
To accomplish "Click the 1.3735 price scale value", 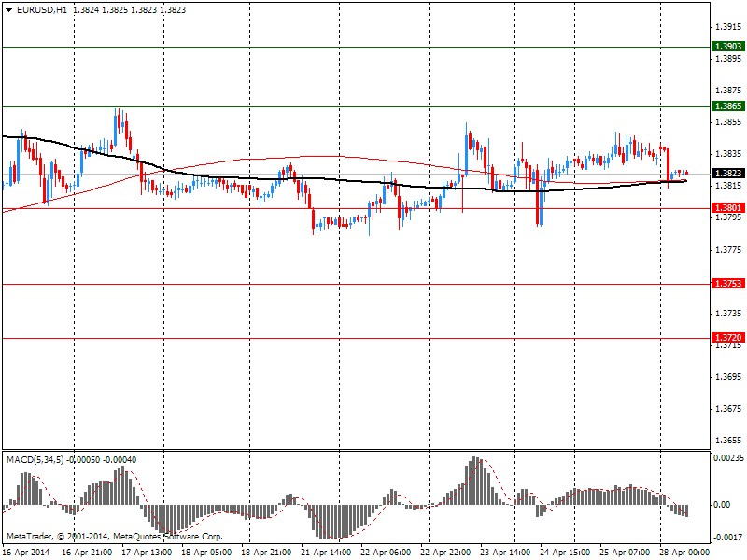I will (728, 314).
